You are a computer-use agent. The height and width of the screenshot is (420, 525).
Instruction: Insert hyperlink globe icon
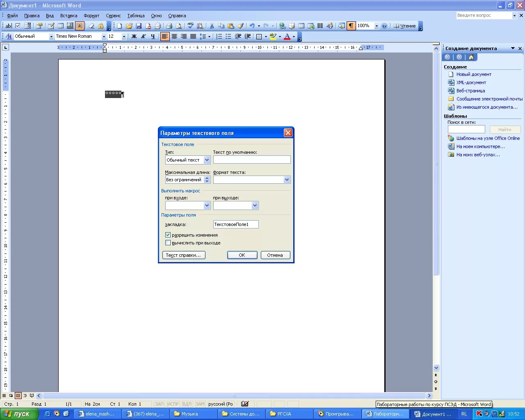(282, 26)
